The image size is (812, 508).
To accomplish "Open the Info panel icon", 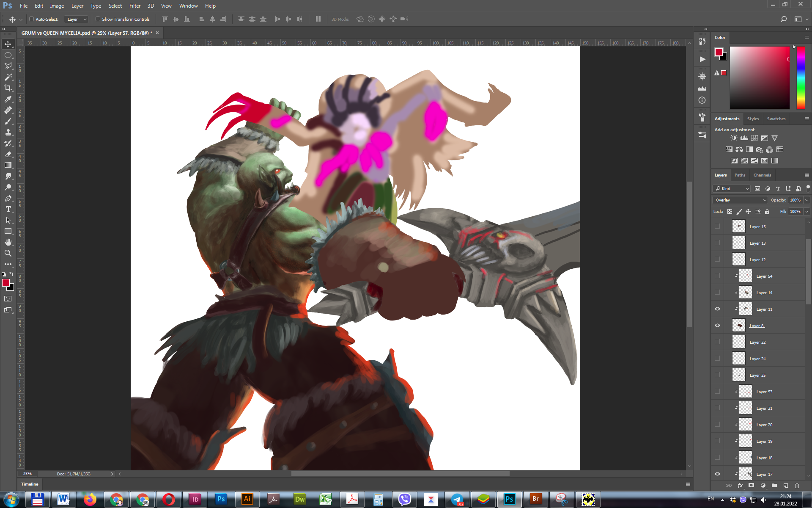I will click(702, 100).
